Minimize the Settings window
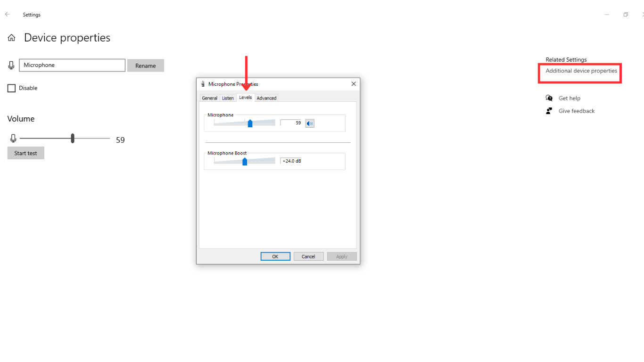The height and width of the screenshot is (362, 644). 607,15
